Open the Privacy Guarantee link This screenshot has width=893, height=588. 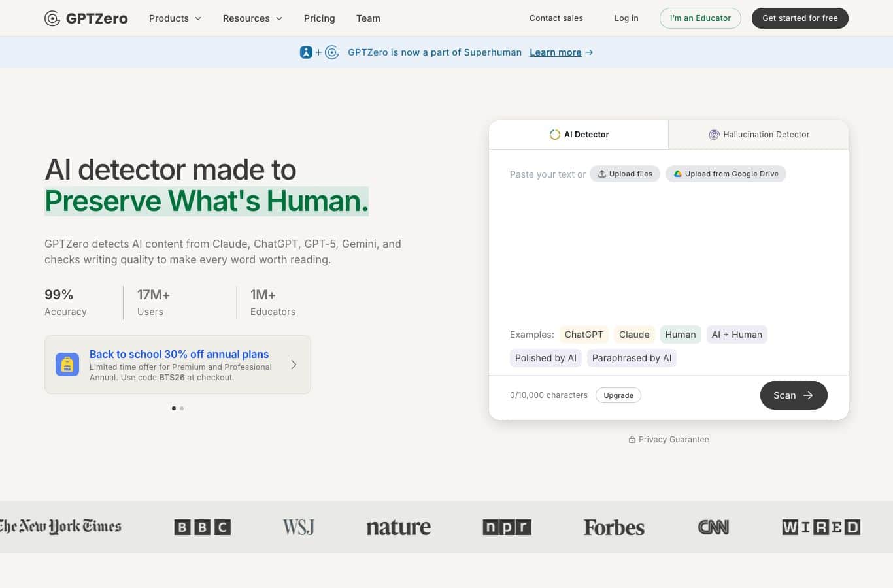[669, 440]
